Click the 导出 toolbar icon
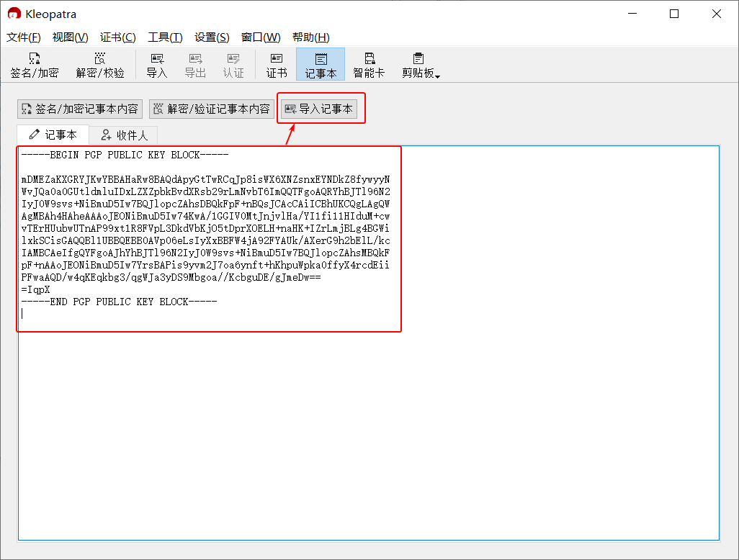Screen dimensions: 739x560 195,65
